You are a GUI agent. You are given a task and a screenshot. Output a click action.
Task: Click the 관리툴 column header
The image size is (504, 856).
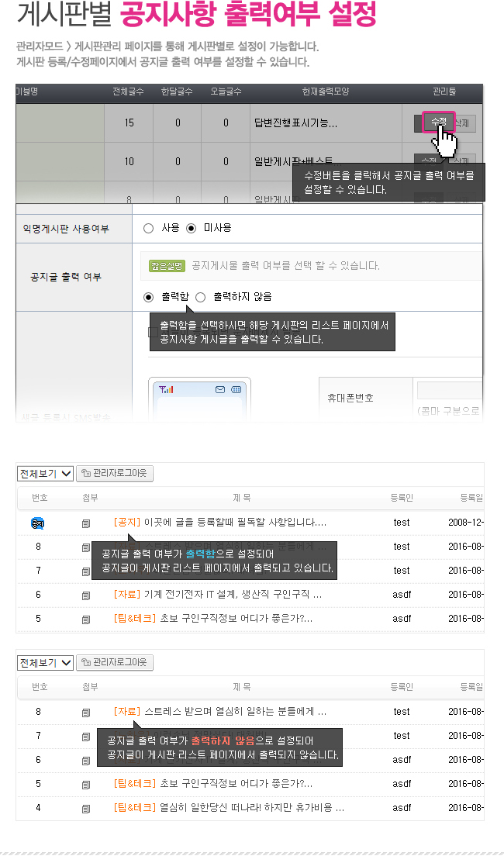coord(444,91)
